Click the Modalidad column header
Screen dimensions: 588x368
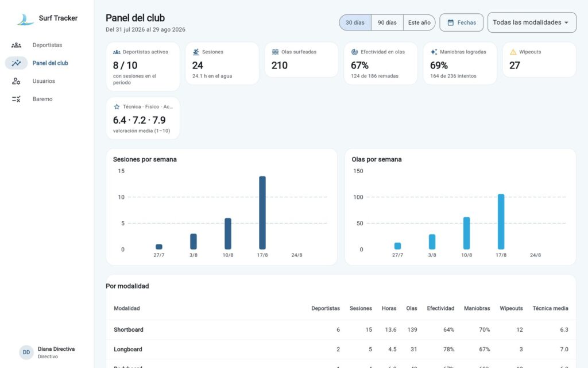(x=127, y=308)
